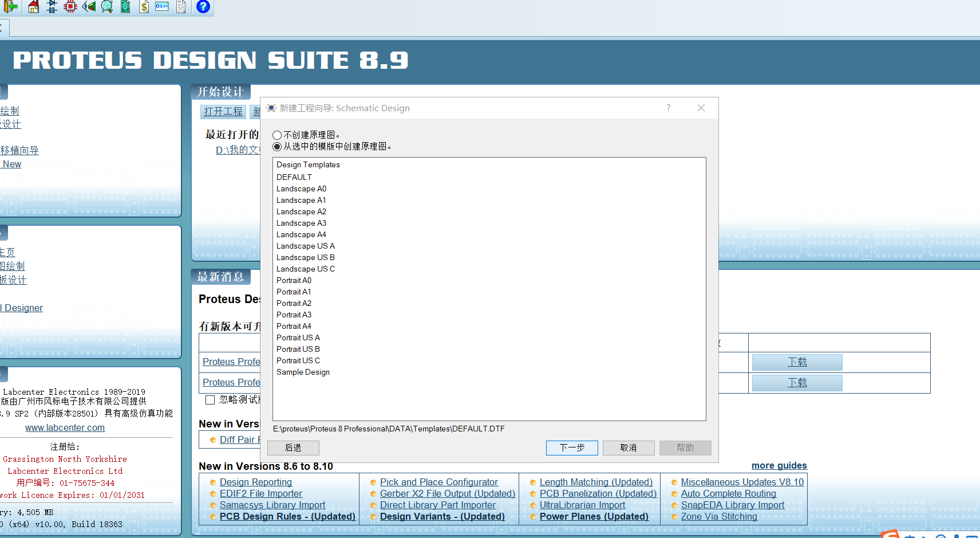Select the Landscape A4 template

[301, 234]
